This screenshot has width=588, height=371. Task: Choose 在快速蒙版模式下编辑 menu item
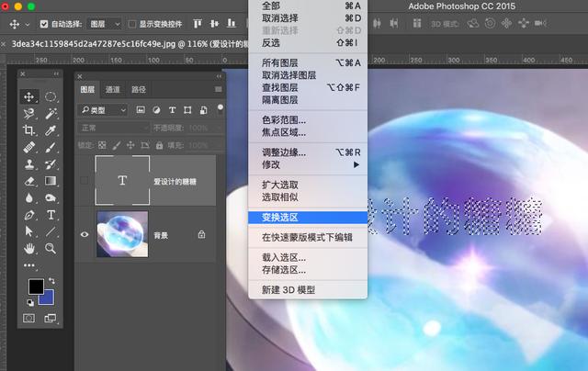[x=308, y=237]
